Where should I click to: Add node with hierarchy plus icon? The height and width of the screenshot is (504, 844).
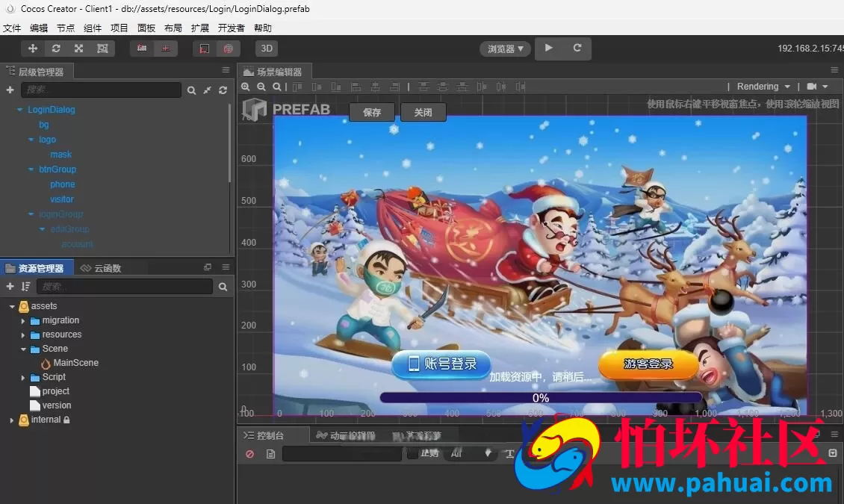[10, 90]
